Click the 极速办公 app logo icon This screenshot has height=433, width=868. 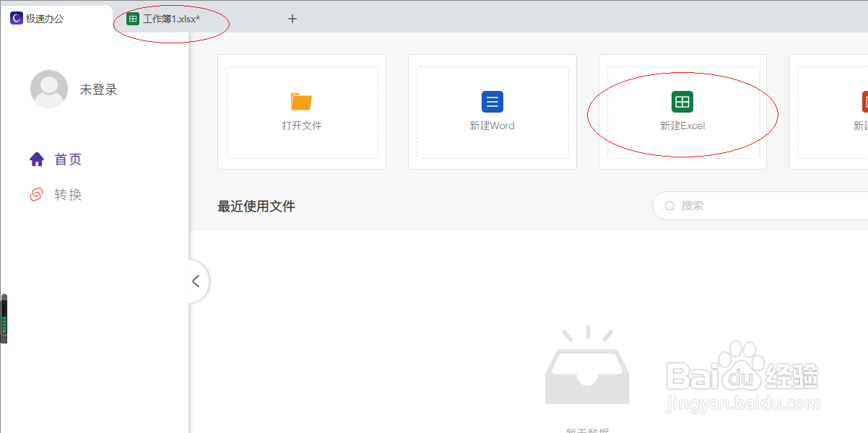(16, 18)
